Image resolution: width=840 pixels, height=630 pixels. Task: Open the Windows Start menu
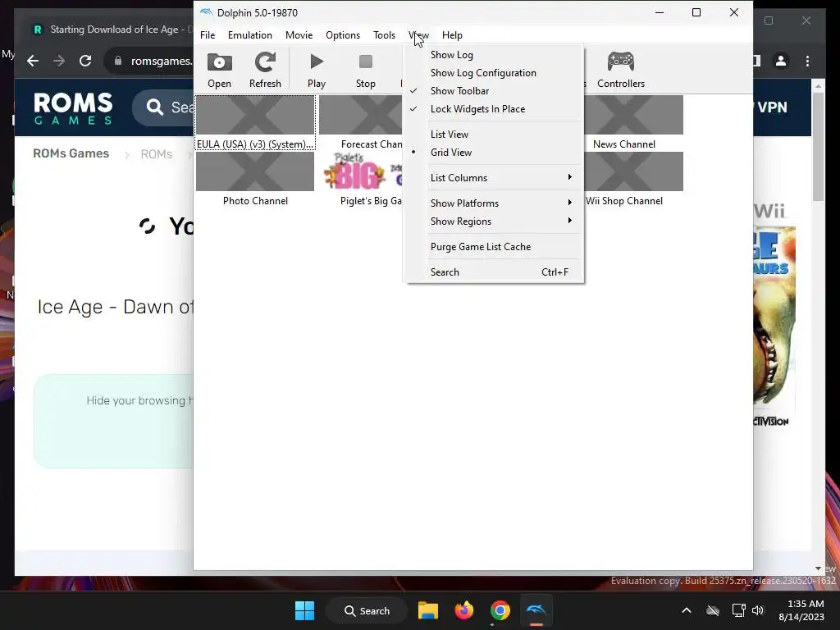pos(305,610)
